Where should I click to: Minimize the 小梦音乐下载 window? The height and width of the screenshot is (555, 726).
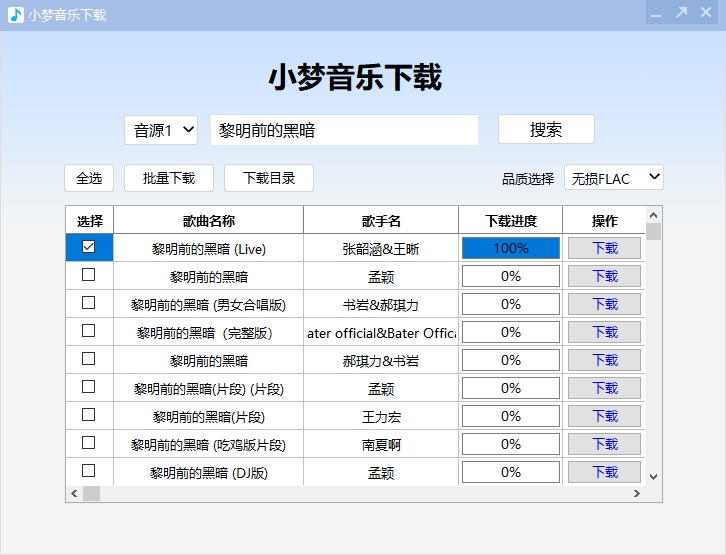tap(656, 14)
